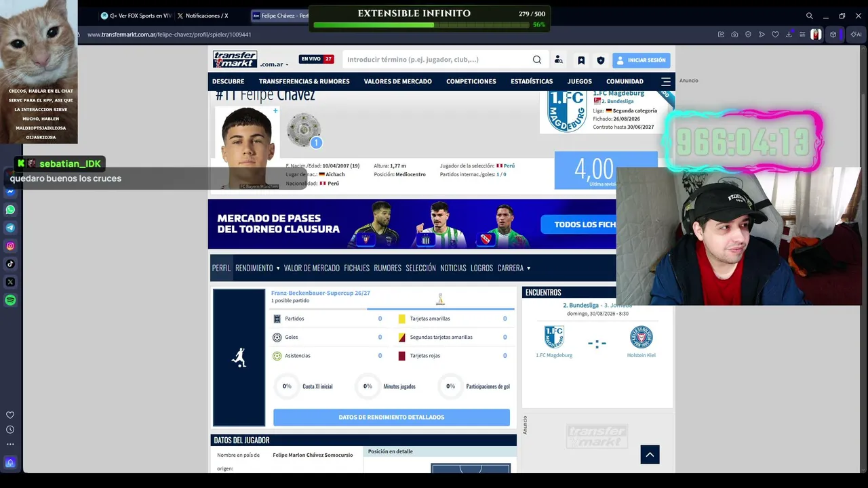Open Spotify in the browser sidebar
The height and width of the screenshot is (488, 868).
click(10, 300)
